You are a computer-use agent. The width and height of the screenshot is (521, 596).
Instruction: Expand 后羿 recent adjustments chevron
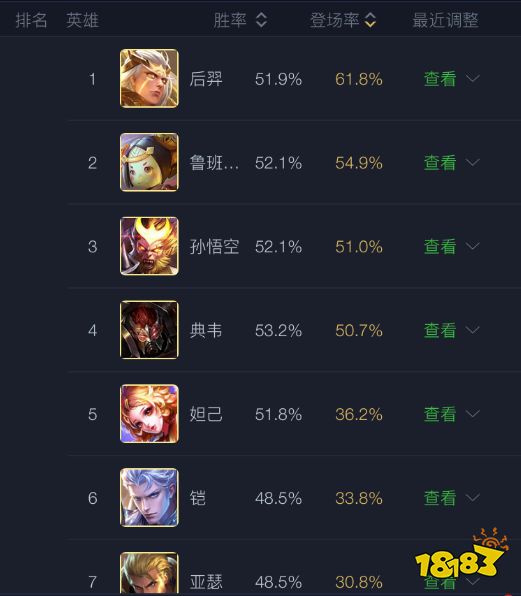point(473,79)
